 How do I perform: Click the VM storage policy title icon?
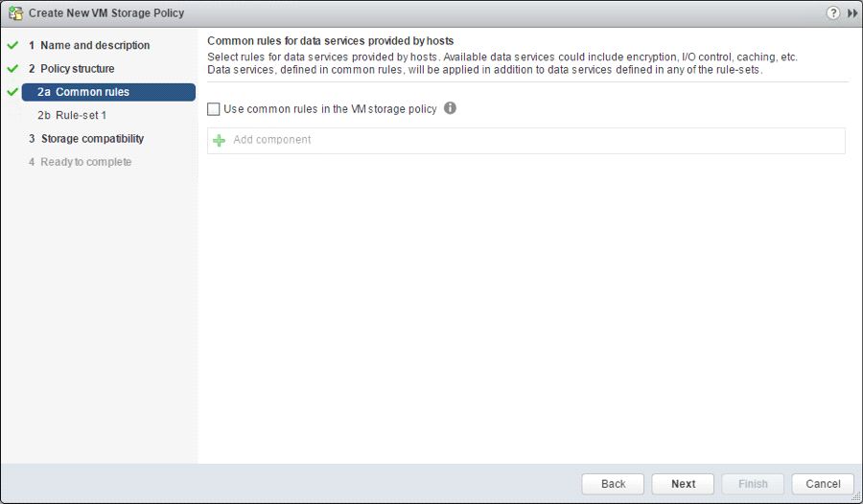tap(15, 13)
